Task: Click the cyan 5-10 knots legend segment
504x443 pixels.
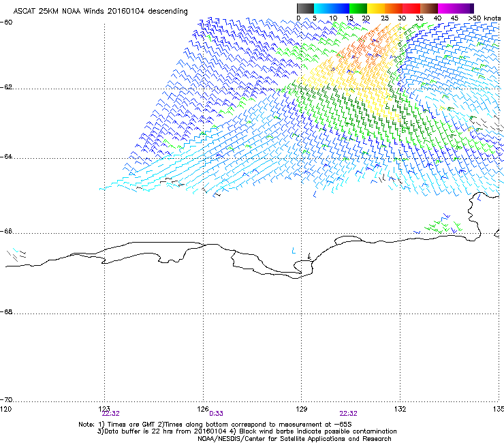Action: pos(323,8)
